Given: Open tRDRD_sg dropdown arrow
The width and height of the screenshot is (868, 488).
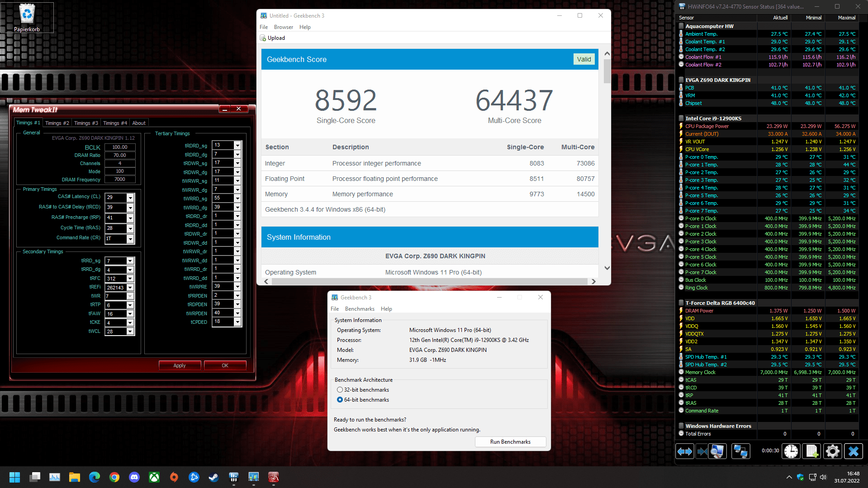Looking at the screenshot, I should (x=237, y=145).
